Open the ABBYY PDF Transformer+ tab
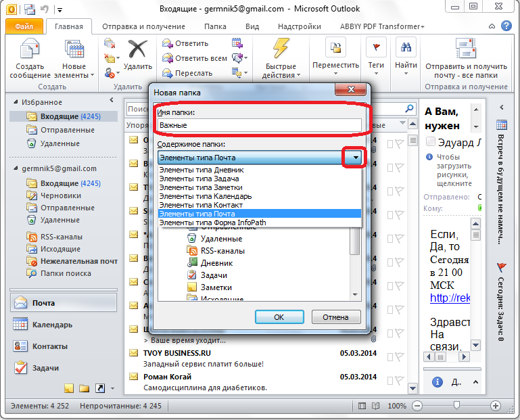 [382, 26]
